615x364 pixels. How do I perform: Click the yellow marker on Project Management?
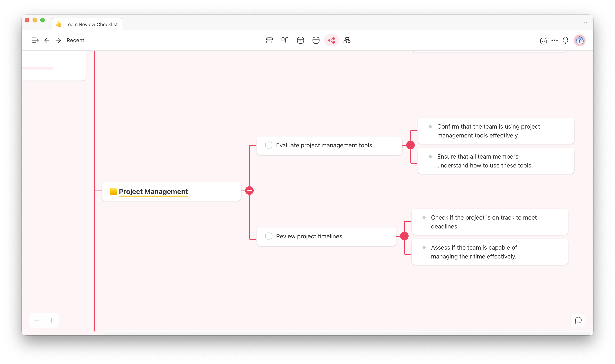point(114,191)
